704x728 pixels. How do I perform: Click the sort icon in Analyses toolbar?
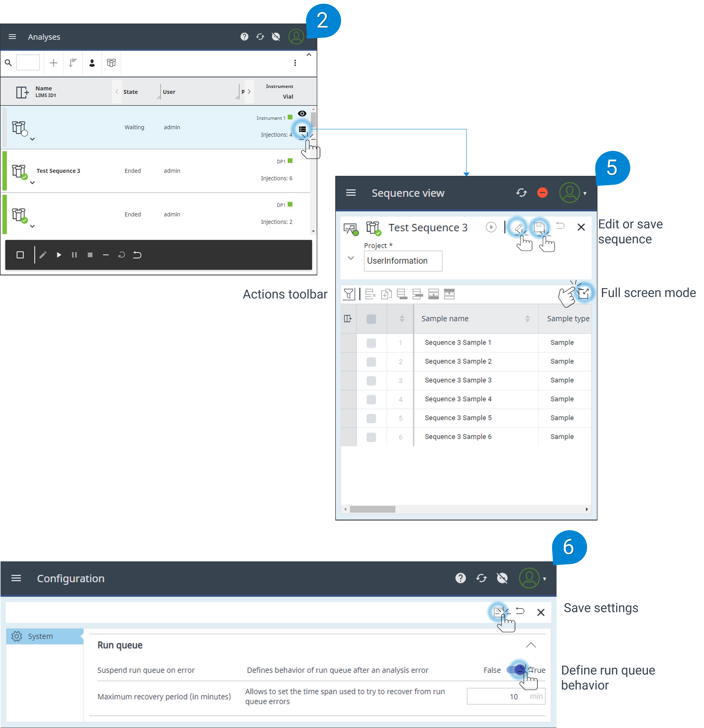point(73,63)
